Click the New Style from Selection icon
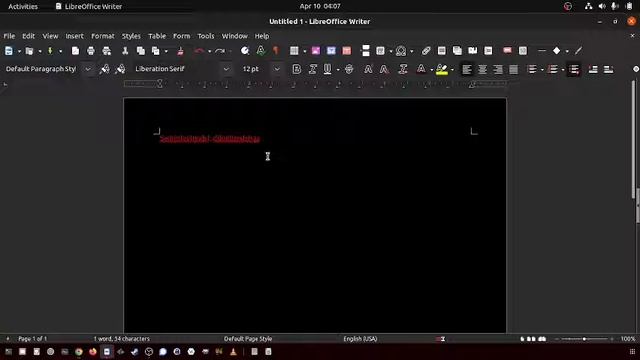Screen dimensions: 640x360 120,69
